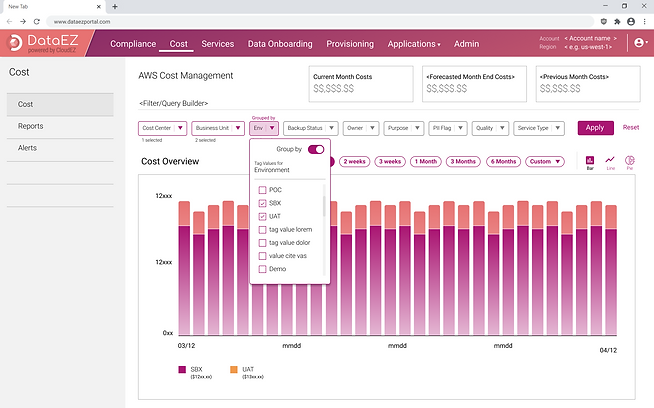Open the Business Unit filter dropdown

click(218, 128)
